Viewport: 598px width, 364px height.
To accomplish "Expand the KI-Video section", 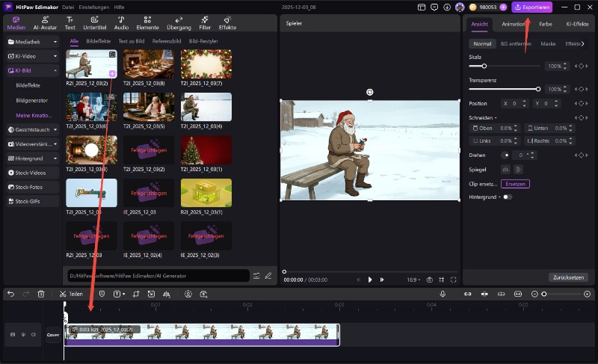I will 32,56.
